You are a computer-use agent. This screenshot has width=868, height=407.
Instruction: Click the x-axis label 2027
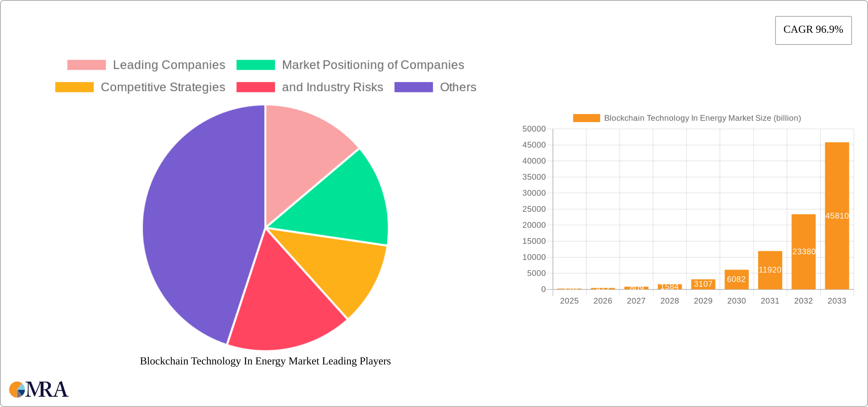click(636, 301)
